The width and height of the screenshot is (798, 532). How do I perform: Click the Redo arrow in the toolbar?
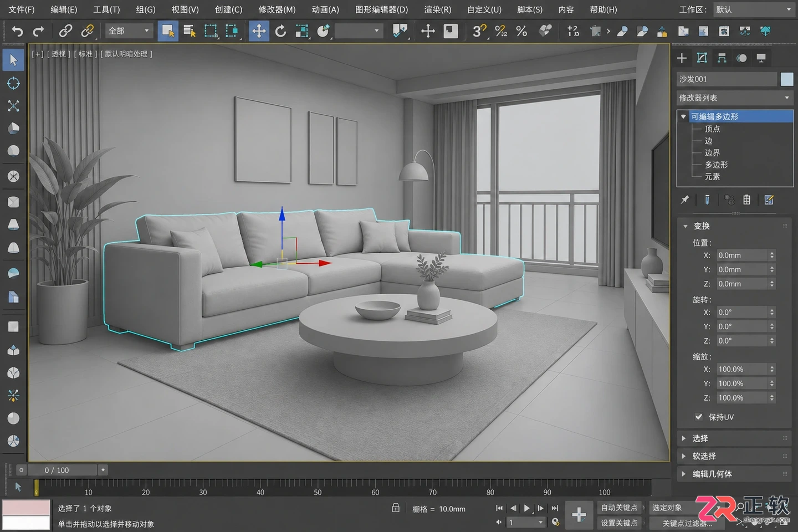[x=38, y=31]
